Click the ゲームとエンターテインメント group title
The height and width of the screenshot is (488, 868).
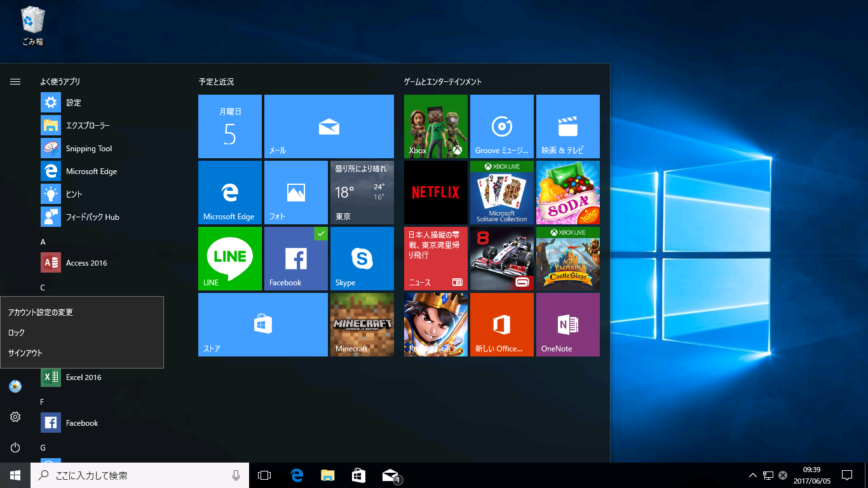pos(443,81)
